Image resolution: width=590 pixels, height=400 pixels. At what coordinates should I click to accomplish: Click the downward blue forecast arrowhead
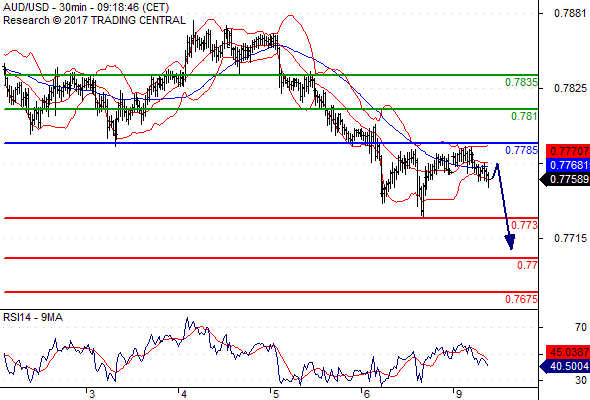510,242
